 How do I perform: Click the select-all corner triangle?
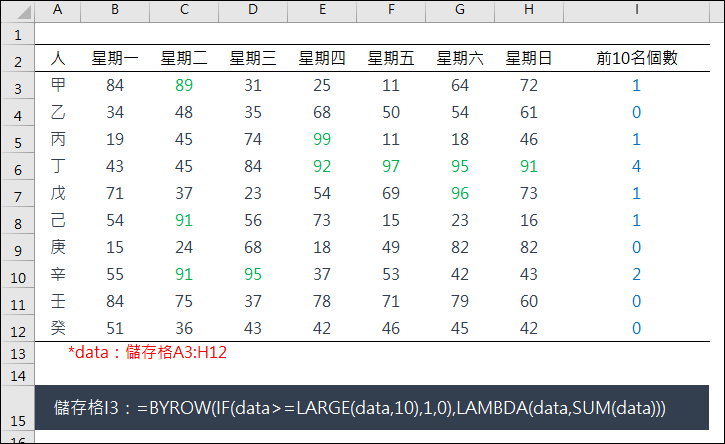[24, 12]
